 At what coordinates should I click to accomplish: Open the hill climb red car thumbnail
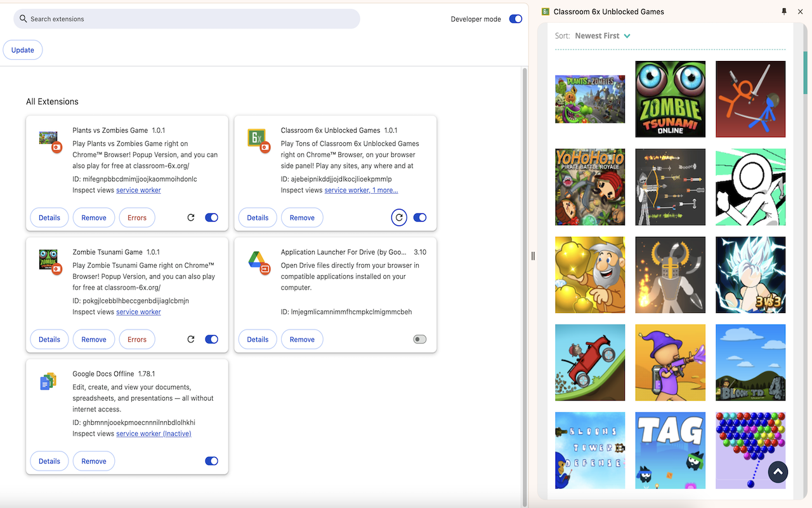click(x=590, y=363)
